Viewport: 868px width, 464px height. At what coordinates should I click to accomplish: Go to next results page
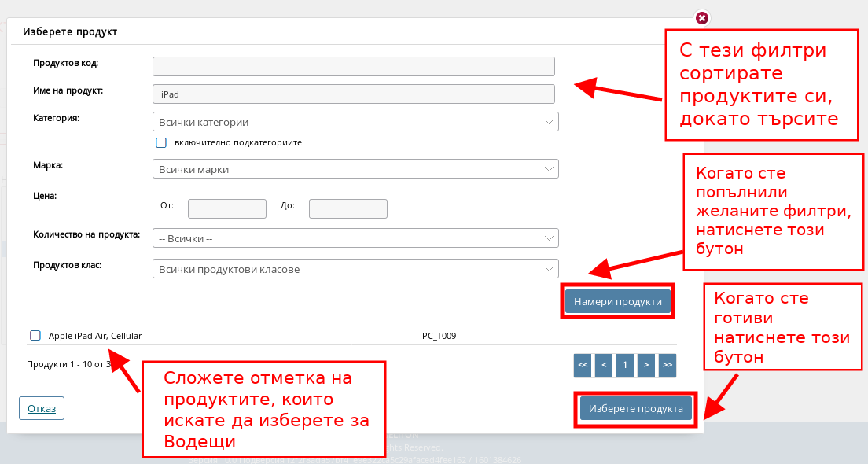[x=646, y=366]
